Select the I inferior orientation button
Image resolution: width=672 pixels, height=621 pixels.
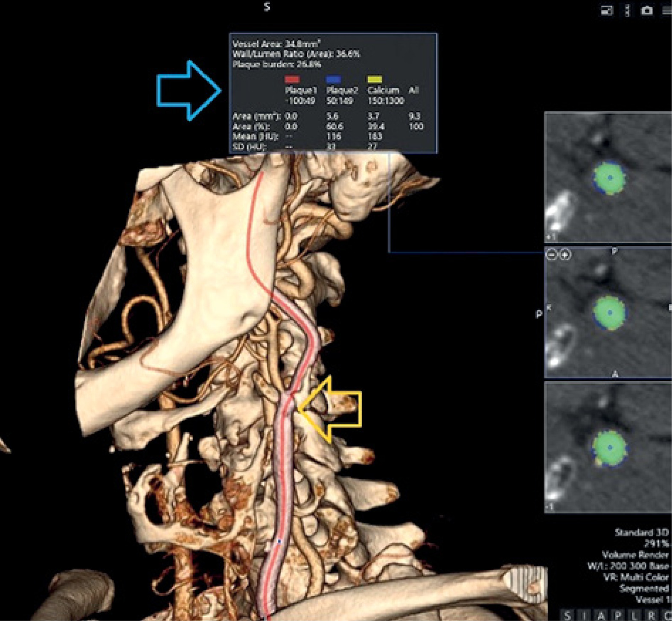click(x=584, y=615)
